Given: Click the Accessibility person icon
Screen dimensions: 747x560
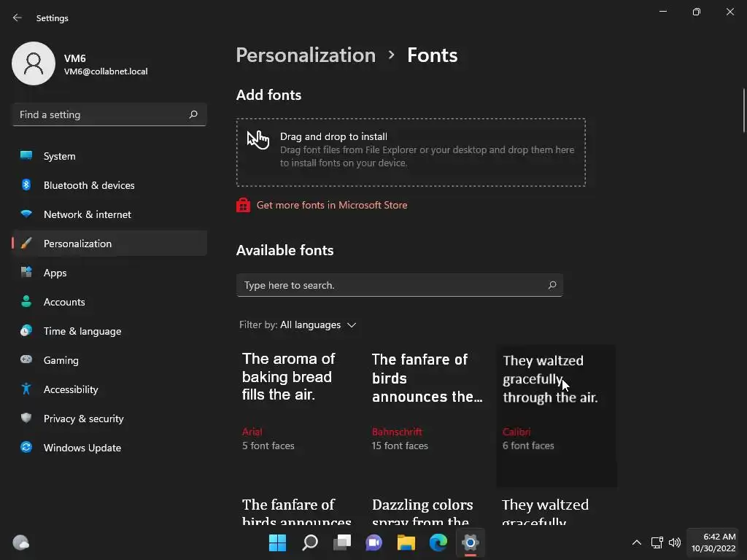Looking at the screenshot, I should point(26,389).
